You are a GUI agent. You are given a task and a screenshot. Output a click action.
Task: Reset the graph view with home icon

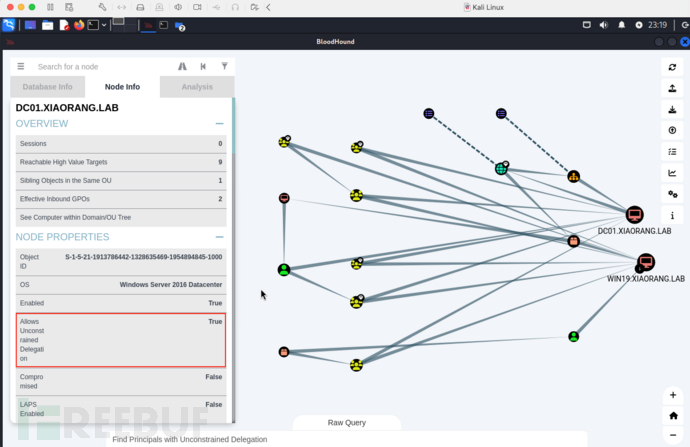(x=673, y=415)
